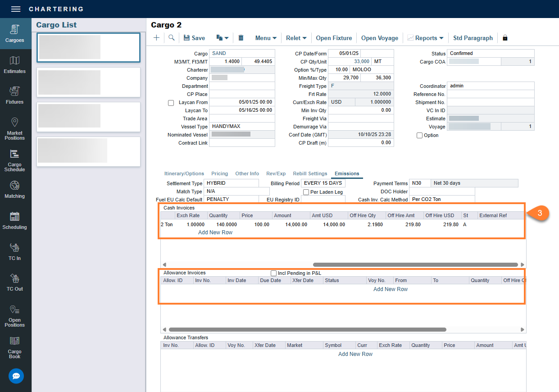Expand the Reports dropdown

point(426,38)
